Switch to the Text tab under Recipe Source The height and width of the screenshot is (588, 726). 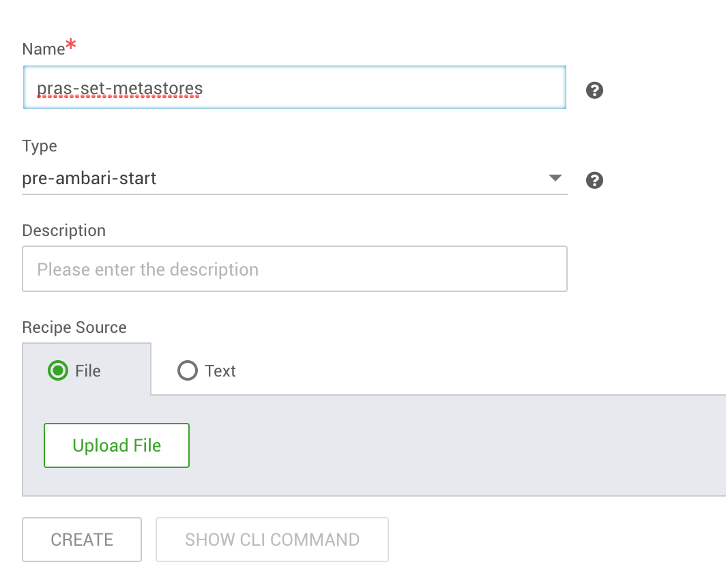pos(206,370)
